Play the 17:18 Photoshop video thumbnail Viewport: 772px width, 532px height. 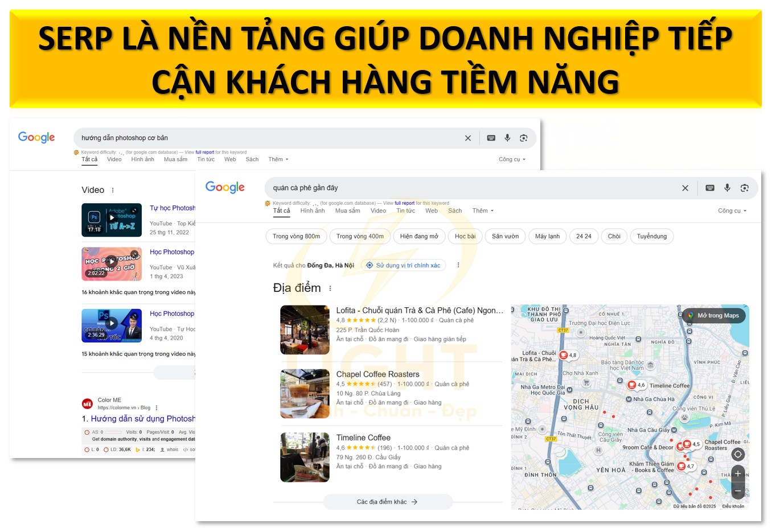pyautogui.click(x=112, y=220)
